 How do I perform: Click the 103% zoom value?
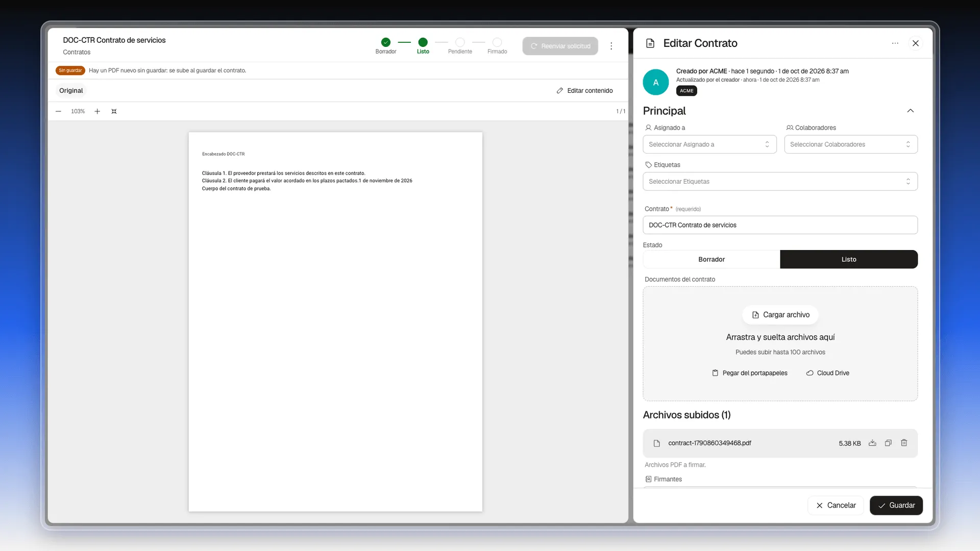click(78, 111)
